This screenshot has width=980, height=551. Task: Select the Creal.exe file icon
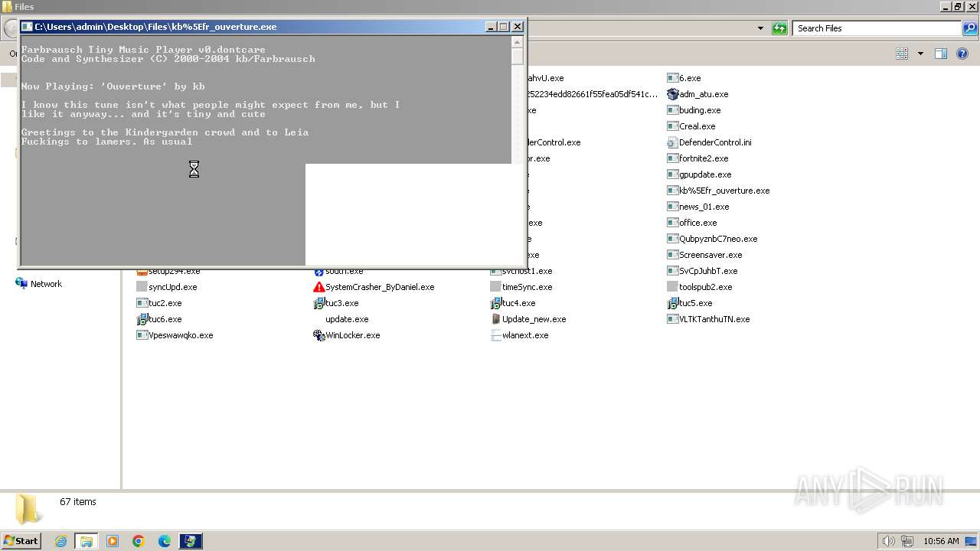click(673, 126)
